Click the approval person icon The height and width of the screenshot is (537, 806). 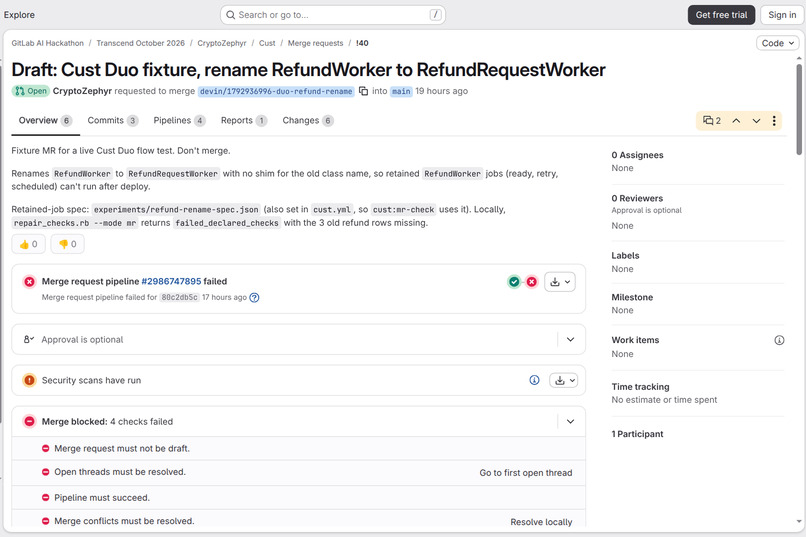[x=28, y=339]
